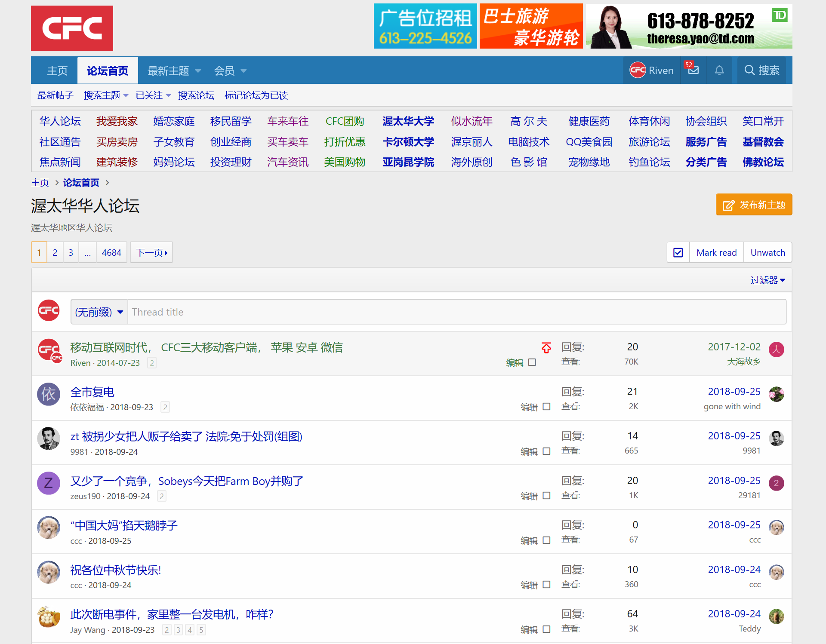
Task: Click Teddy's last-poster avatar
Action: (x=777, y=616)
